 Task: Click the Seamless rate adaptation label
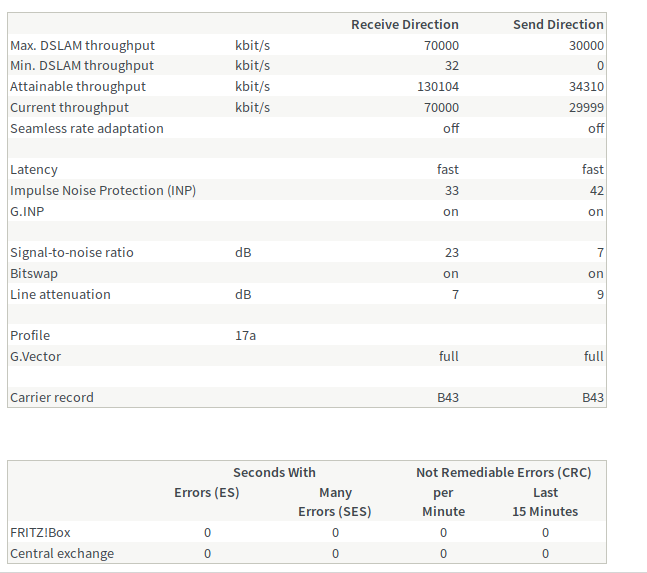(86, 129)
